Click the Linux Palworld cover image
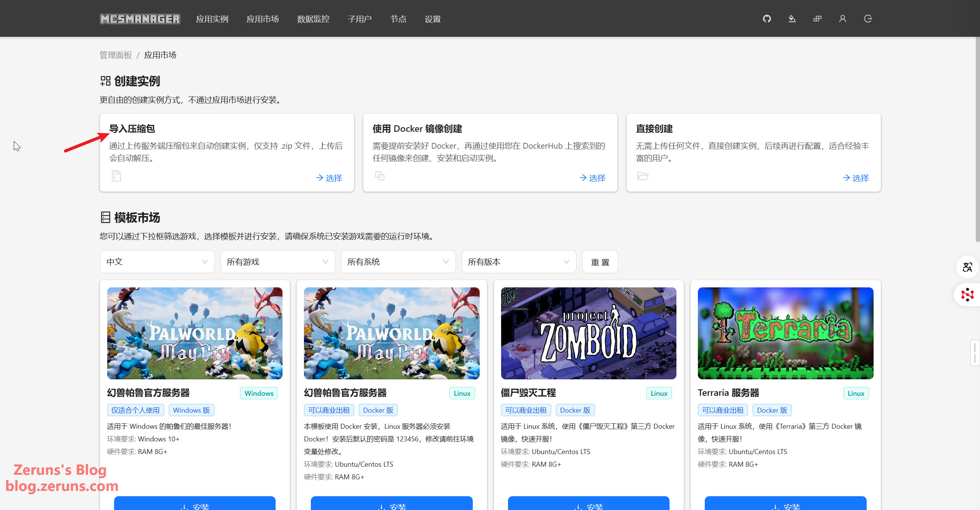Viewport: 980px width, 510px height. (392, 333)
